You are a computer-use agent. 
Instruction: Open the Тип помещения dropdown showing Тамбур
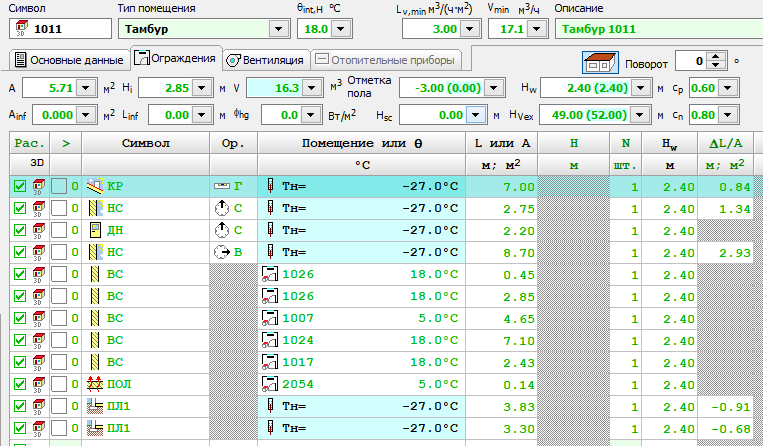coord(278,29)
